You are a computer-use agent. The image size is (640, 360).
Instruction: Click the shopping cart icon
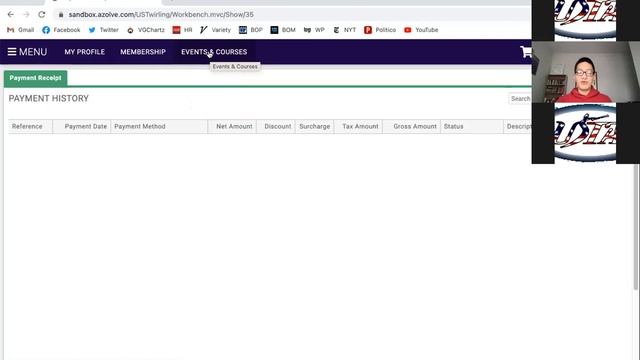pyautogui.click(x=526, y=52)
